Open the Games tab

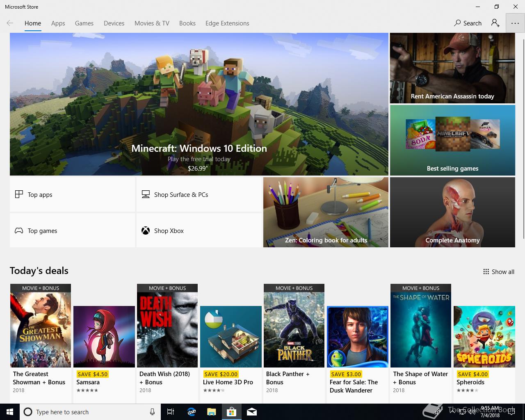click(84, 23)
